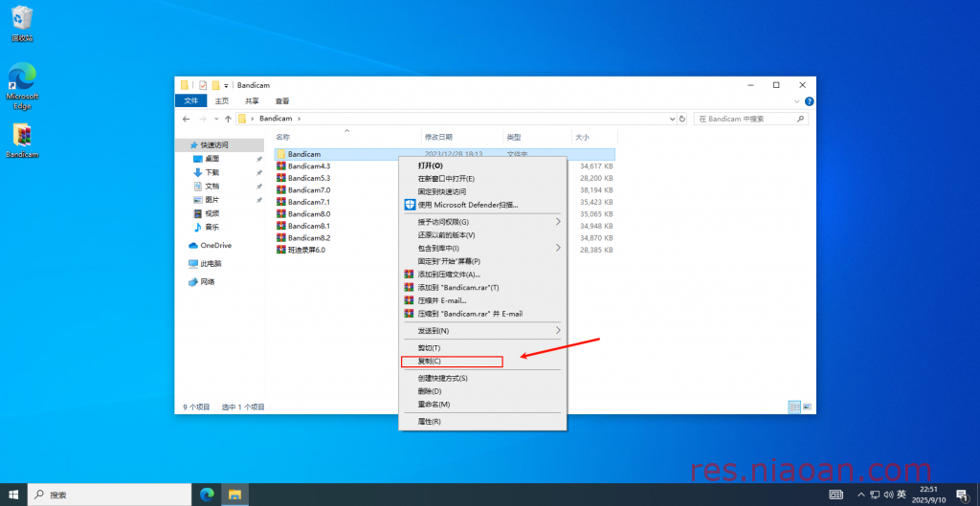Choose 属性(R) in the context menu
This screenshot has width=980, height=506.
(x=482, y=421)
